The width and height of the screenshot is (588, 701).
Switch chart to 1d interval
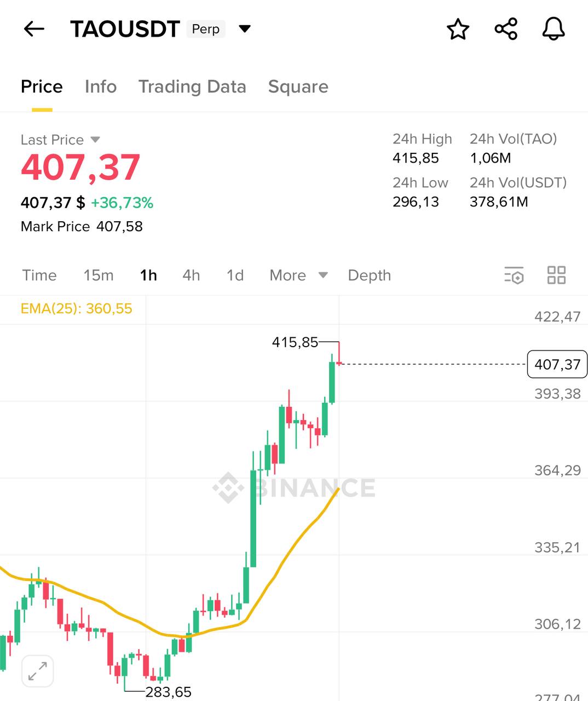coord(235,275)
